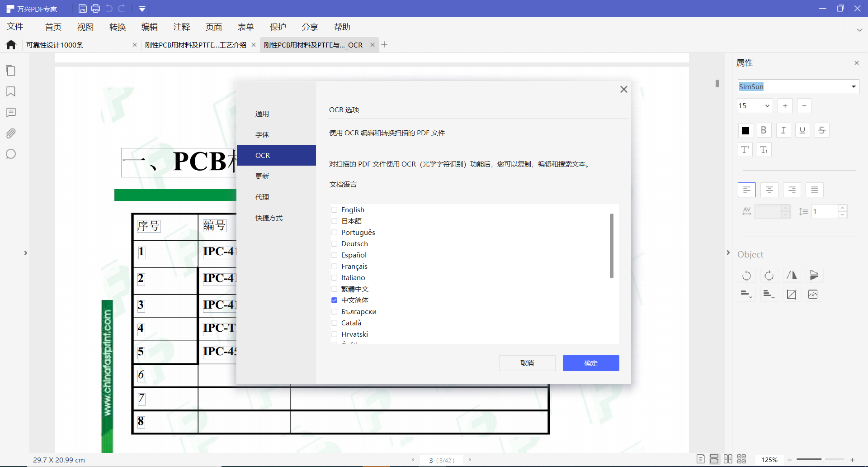Apply subscript formatting
Screen dimensions: 868x467
[764, 150]
